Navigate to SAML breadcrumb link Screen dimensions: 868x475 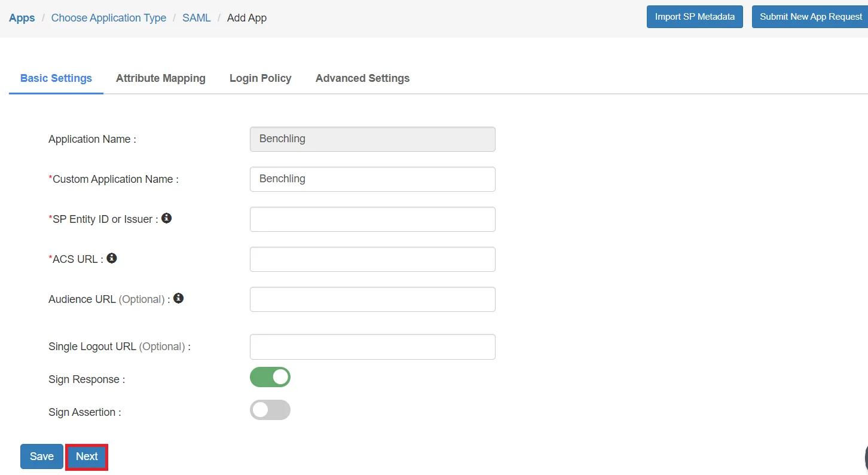pyautogui.click(x=197, y=18)
